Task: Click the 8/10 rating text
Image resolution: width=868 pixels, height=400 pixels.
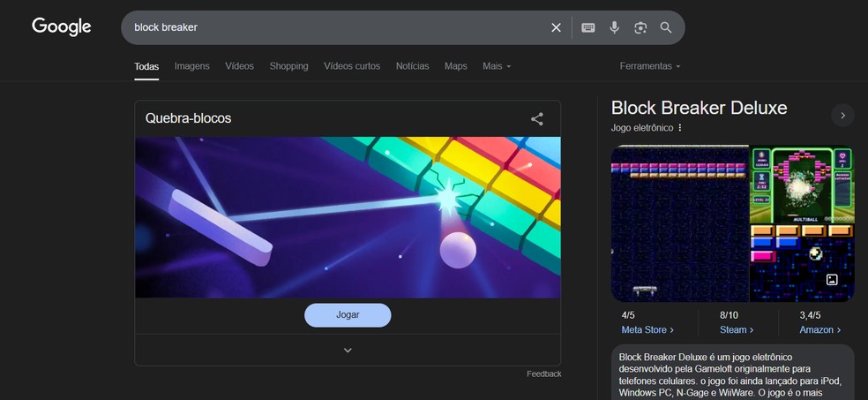Action: coord(729,316)
